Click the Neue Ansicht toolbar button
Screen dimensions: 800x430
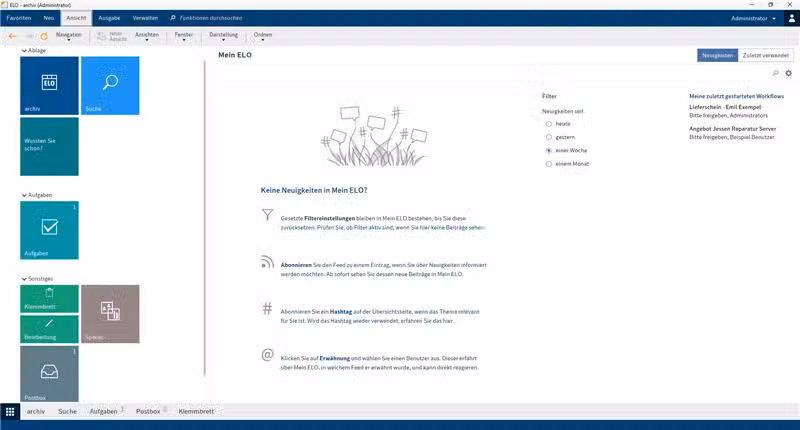tap(112, 36)
